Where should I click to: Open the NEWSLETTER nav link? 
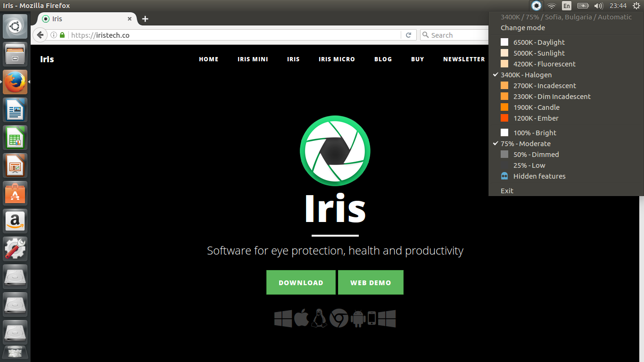(x=464, y=59)
